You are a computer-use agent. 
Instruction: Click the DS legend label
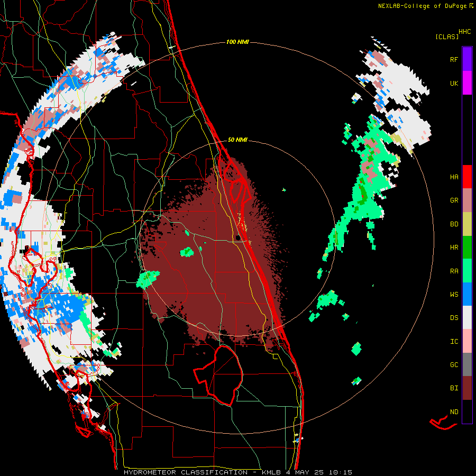(x=454, y=317)
